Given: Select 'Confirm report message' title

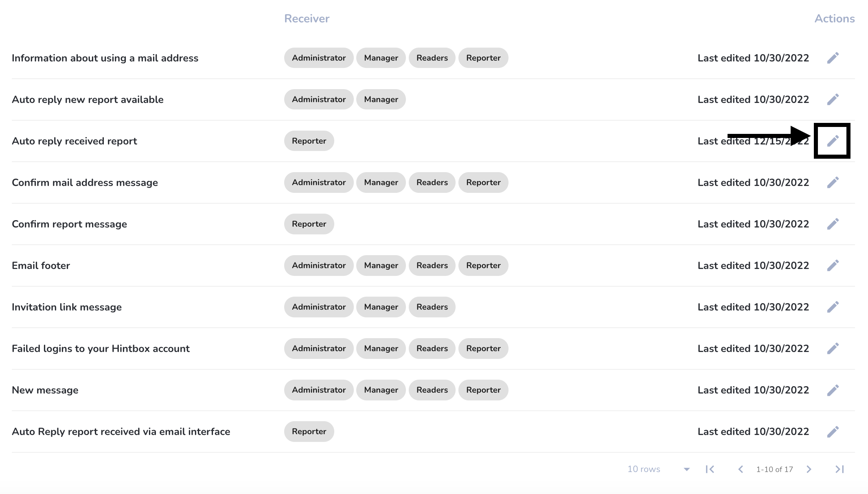Looking at the screenshot, I should click(x=69, y=224).
